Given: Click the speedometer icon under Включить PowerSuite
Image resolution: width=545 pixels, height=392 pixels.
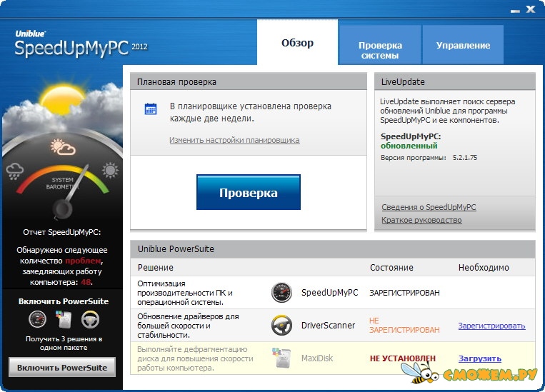Looking at the screenshot, I should point(38,319).
